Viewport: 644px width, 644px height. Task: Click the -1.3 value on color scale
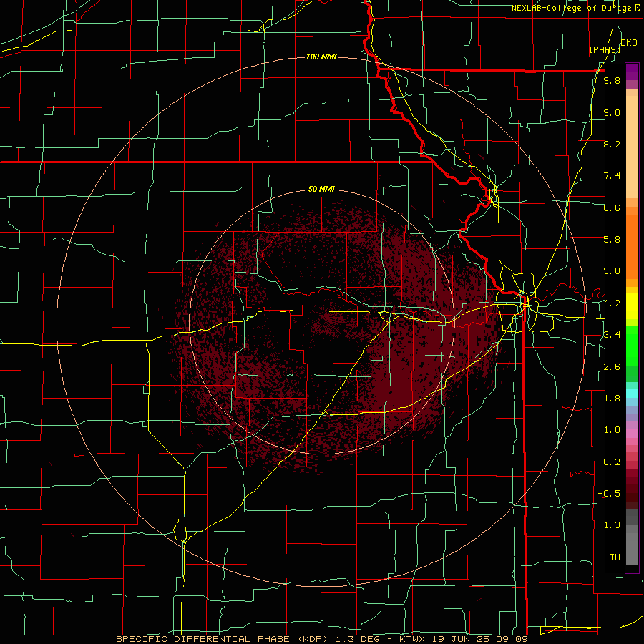609,525
